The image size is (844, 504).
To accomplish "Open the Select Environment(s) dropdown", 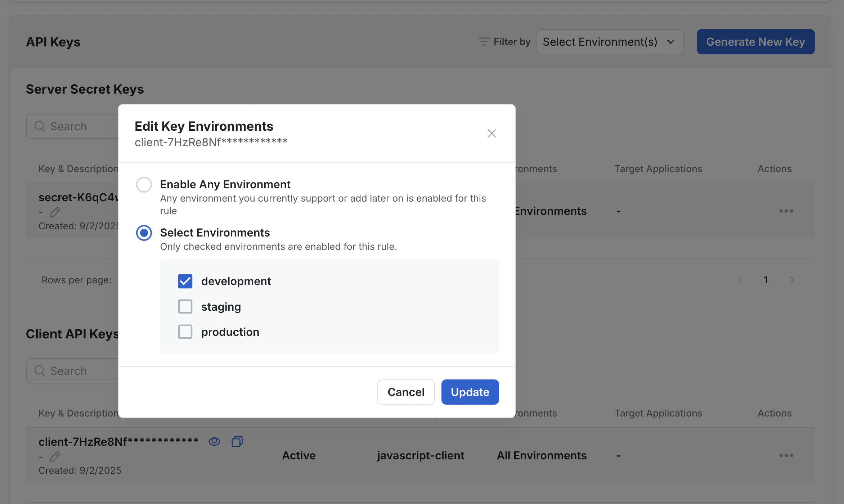I will (x=609, y=41).
